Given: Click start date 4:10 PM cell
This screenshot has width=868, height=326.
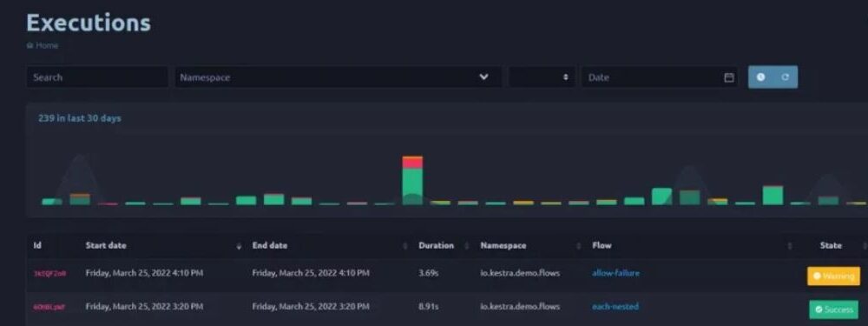Looking at the screenshot, I should pos(144,273).
